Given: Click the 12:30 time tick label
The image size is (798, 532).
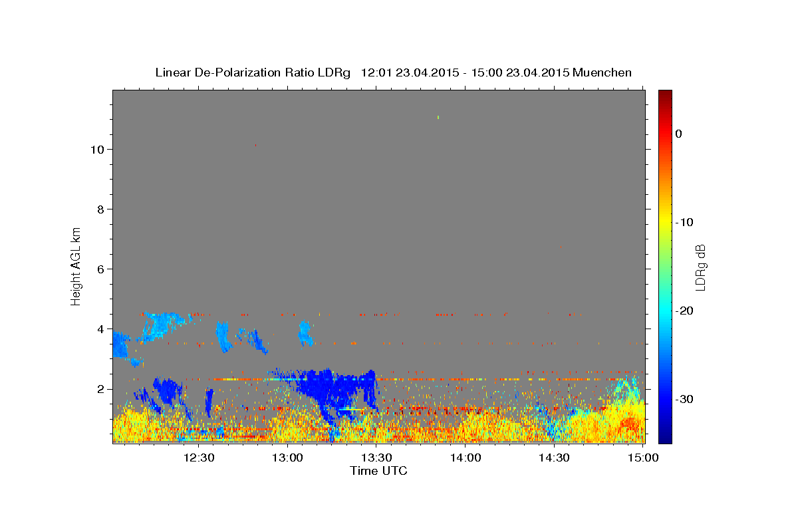Looking at the screenshot, I should (199, 458).
